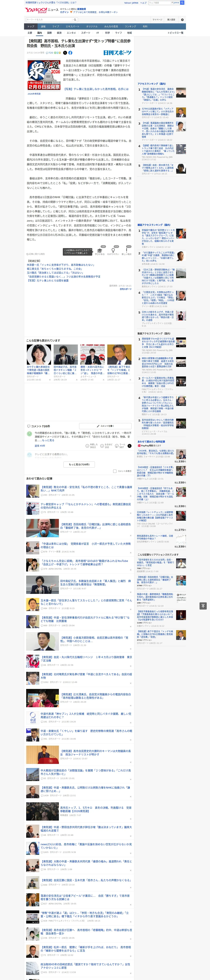Image resolution: width=210 pixels, height=980 pixels.
Task: Click the back-to-top arrow button
Action: (203, 606)
